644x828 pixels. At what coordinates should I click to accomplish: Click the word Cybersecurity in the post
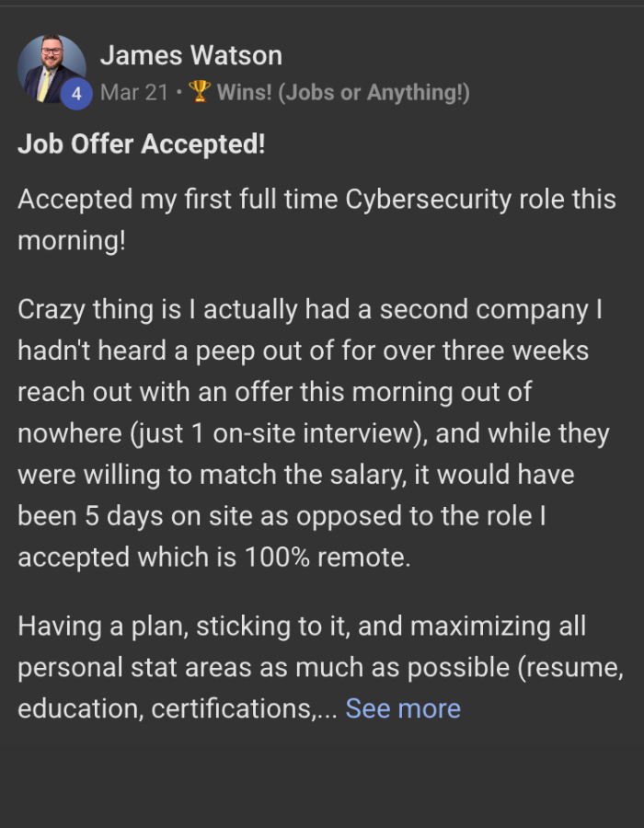[x=427, y=200]
